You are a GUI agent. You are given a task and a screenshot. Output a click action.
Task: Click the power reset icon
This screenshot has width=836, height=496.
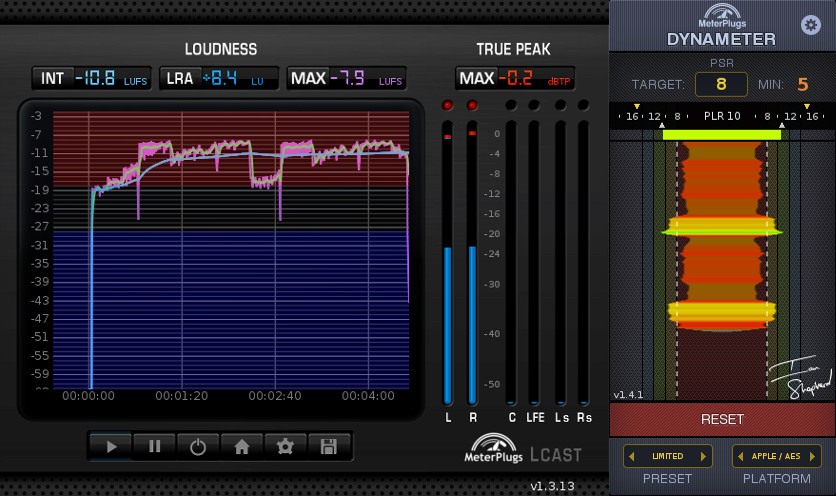coord(198,446)
